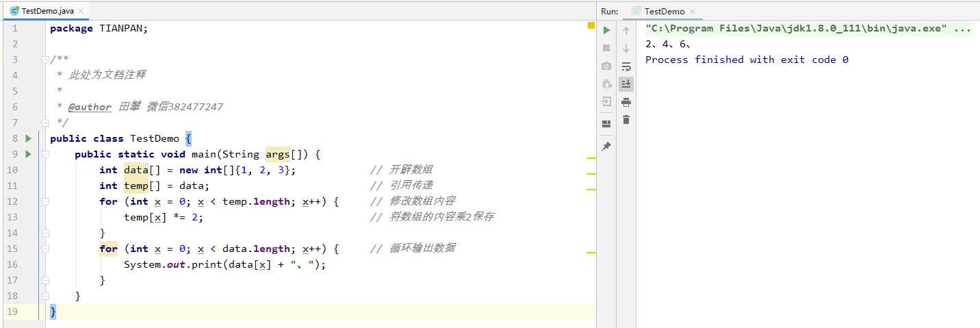Viewport: 980px width, 328px height.
Task: Close the TestDemo.java editor tab
Action: tap(81, 12)
